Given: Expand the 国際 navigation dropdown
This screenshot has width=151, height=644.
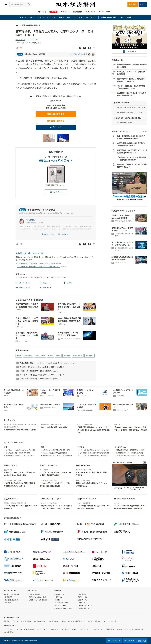Looking at the screenshot, I should [69, 17].
